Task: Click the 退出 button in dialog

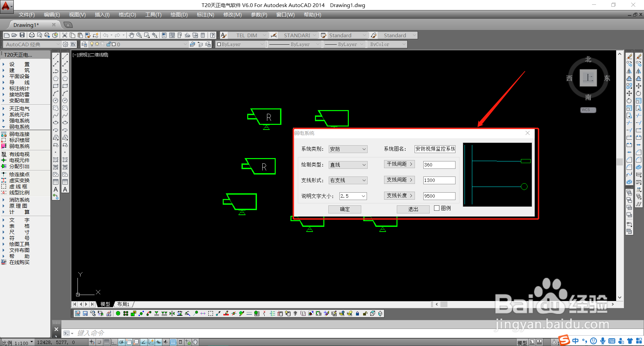Action: [413, 209]
